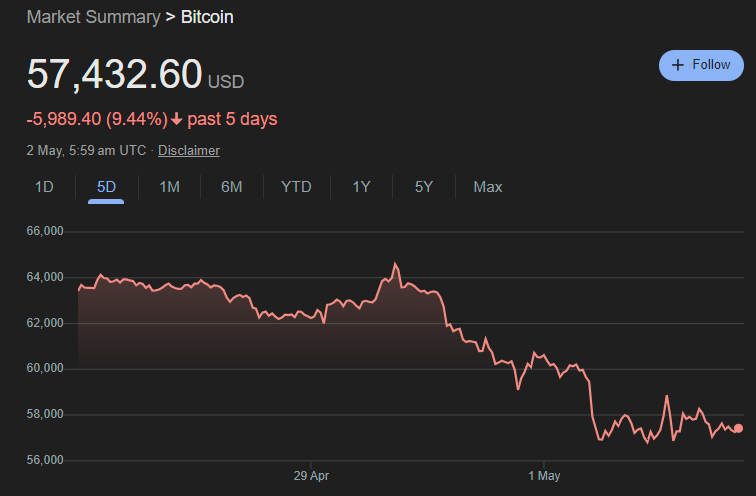
Task: Click the red down arrow price indicator
Action: click(x=176, y=119)
